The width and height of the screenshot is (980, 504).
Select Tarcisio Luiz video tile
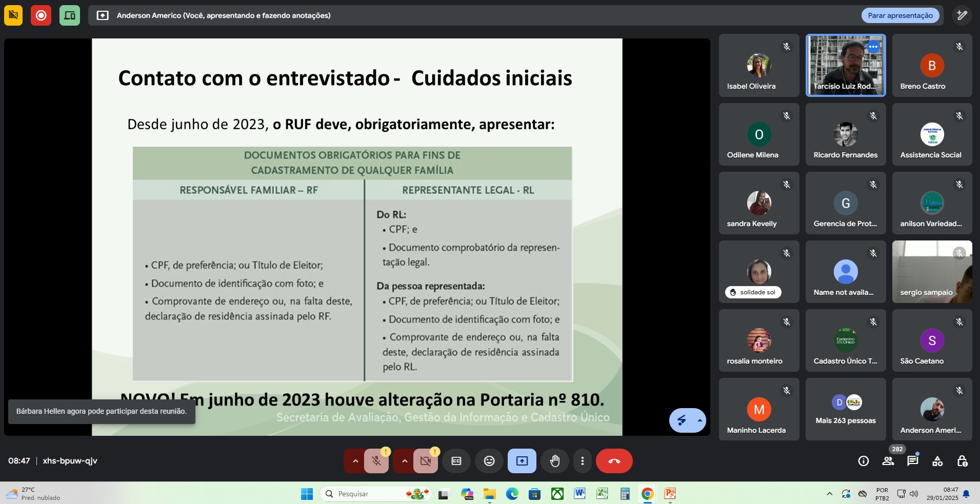tap(845, 65)
